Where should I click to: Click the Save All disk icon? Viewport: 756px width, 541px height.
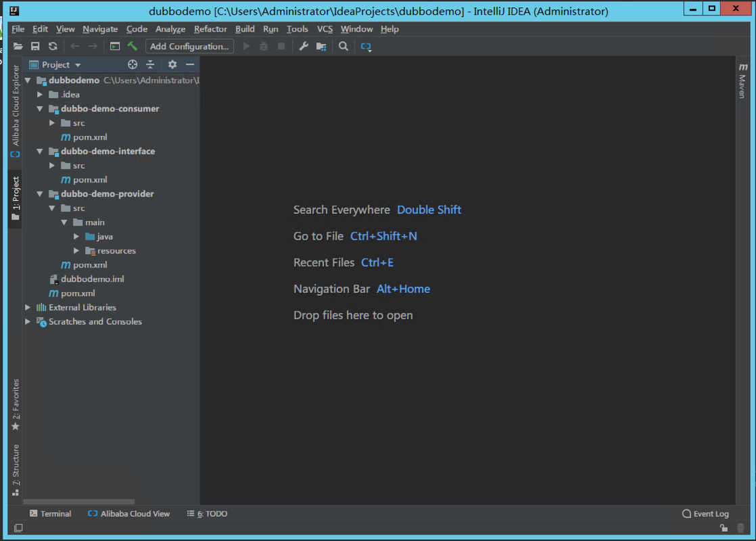35,46
